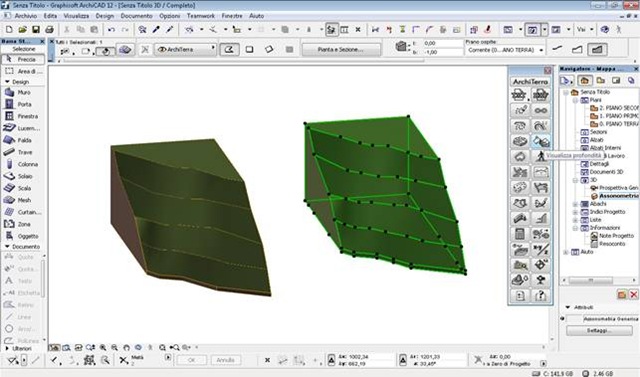The width and height of the screenshot is (640, 377).
Task: Click the new document toolbar icon
Action: 9,29
